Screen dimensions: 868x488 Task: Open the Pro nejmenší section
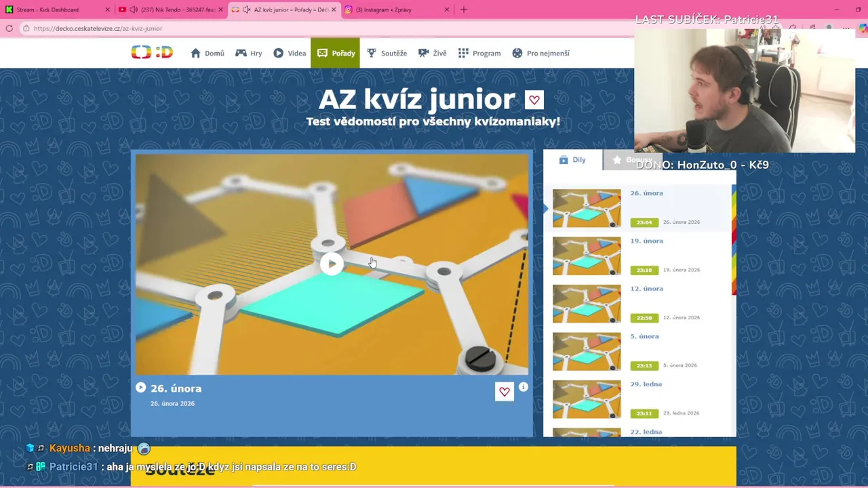click(x=540, y=53)
